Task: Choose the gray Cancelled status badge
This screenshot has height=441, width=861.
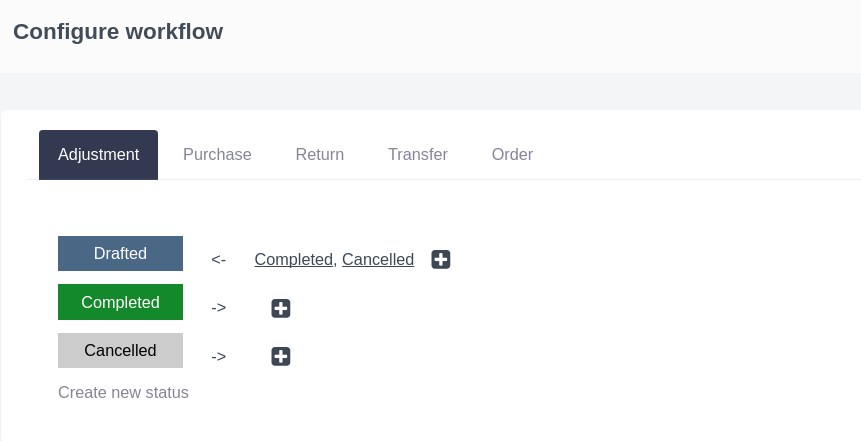Action: pyautogui.click(x=120, y=350)
